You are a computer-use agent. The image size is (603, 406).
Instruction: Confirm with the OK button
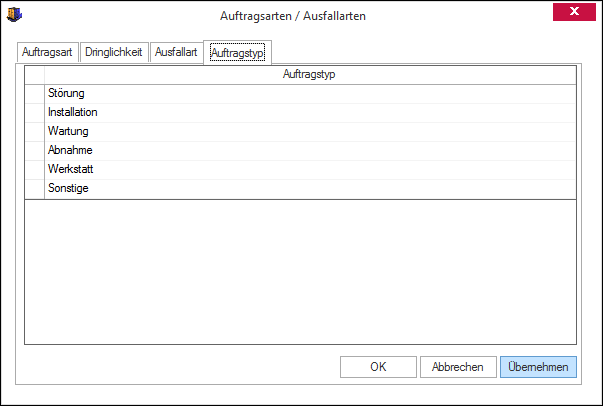point(378,367)
